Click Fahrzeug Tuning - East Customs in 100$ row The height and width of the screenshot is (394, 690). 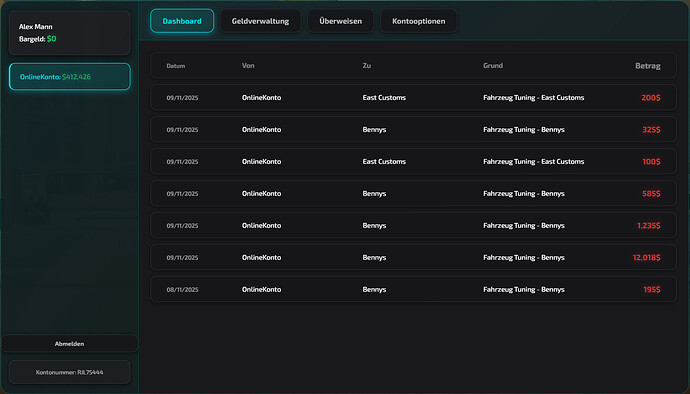(533, 162)
